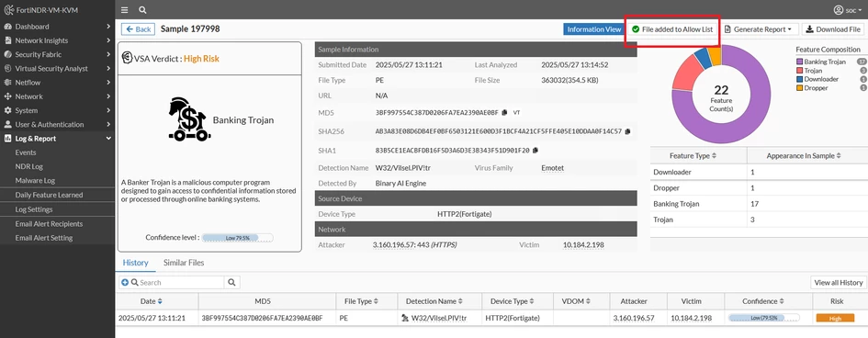868x338 pixels.
Task: Open the VT VirusTotal lookup link
Action: [x=516, y=113]
